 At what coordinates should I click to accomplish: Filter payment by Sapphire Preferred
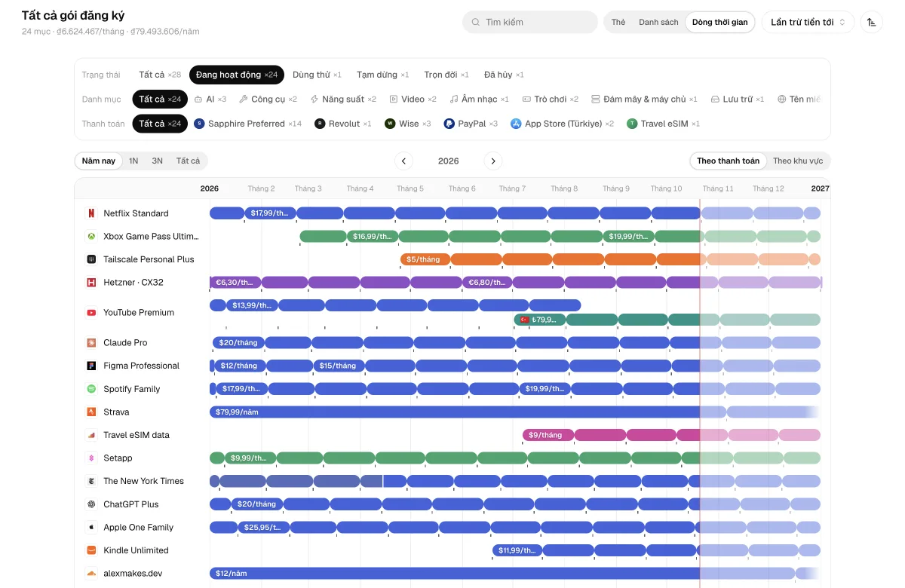(247, 124)
